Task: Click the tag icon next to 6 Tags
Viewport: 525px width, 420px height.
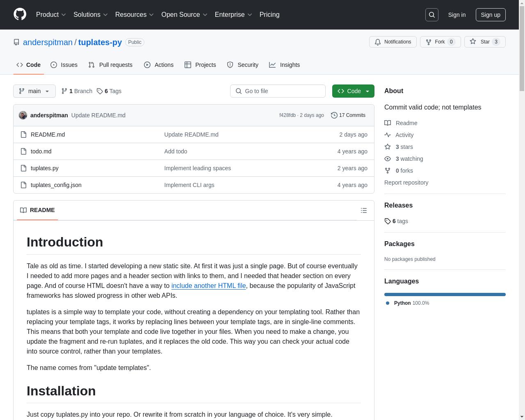Action: point(100,91)
